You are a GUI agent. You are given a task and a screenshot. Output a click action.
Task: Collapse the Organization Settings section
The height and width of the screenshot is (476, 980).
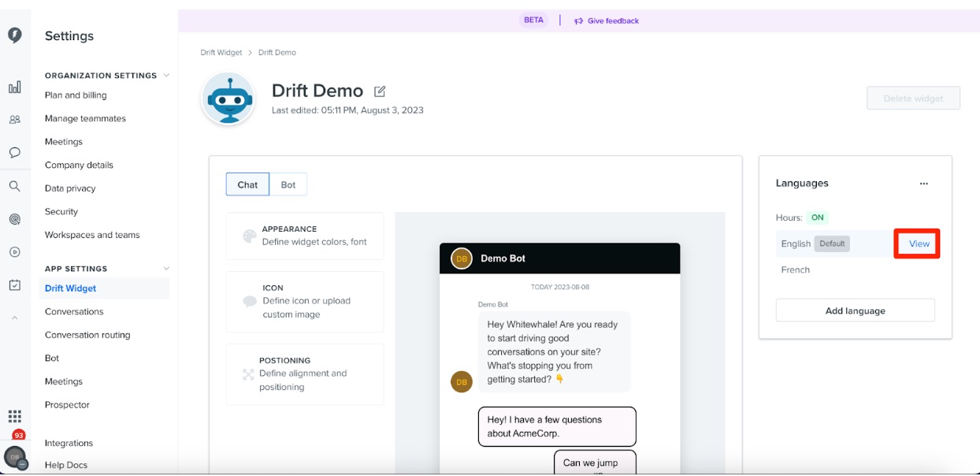click(x=166, y=76)
